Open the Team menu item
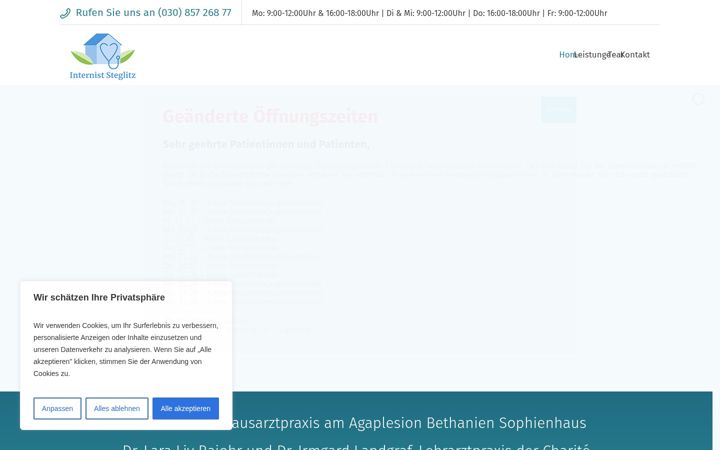The height and width of the screenshot is (450, 720). [x=614, y=55]
